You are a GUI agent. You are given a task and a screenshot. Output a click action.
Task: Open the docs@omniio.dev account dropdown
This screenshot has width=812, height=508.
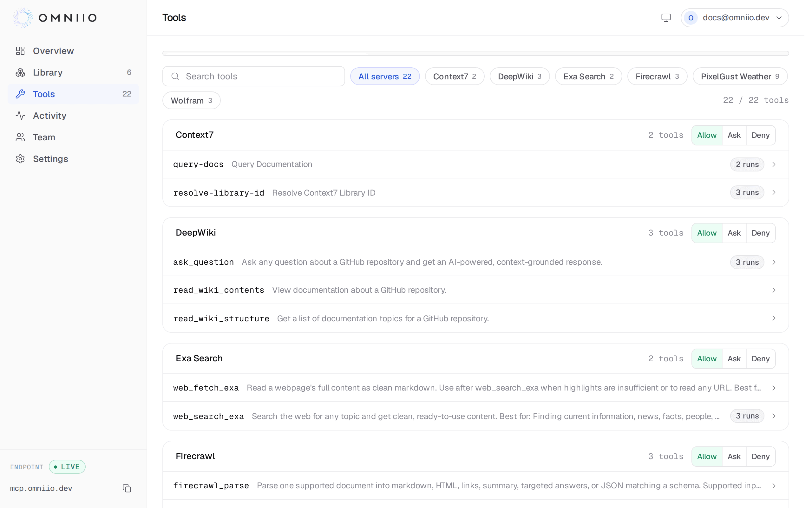click(735, 17)
